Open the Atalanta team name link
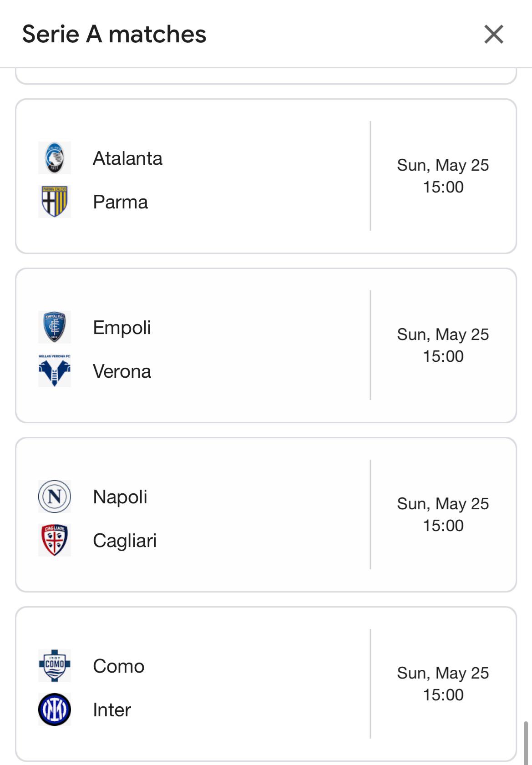 point(127,158)
